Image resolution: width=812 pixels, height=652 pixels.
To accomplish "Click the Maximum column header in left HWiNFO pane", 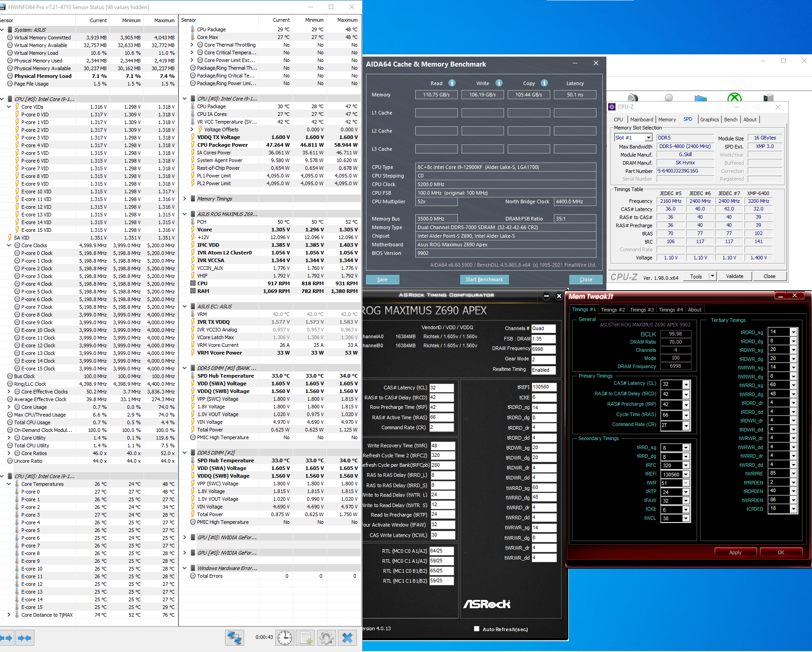I will (164, 20).
